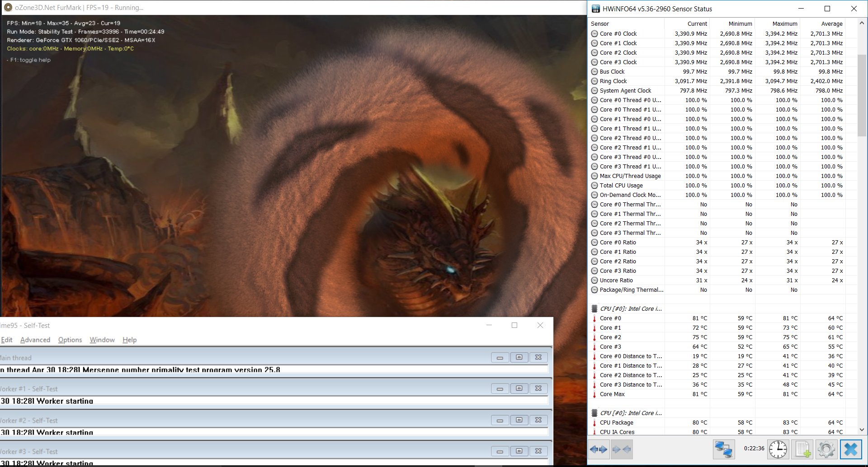This screenshot has width=868, height=467.
Task: Restore the Worker #3 Self-Test sub-window
Action: coord(519,451)
